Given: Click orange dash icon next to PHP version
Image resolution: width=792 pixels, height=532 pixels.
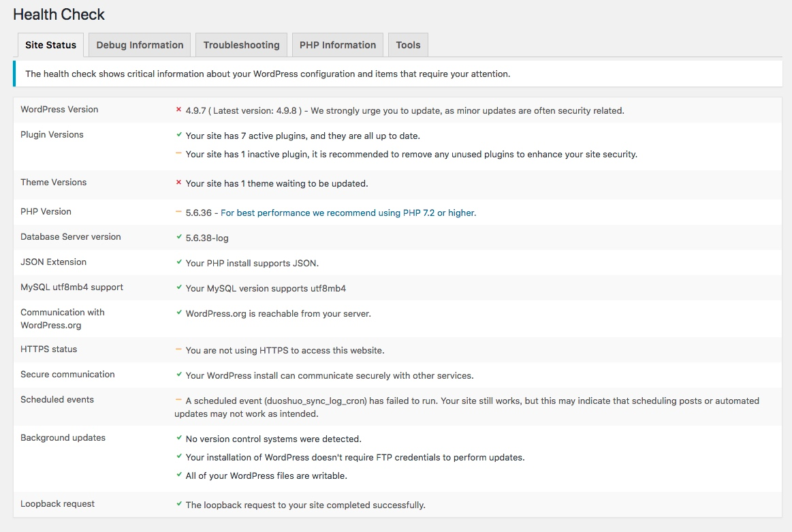Looking at the screenshot, I should tap(178, 213).
